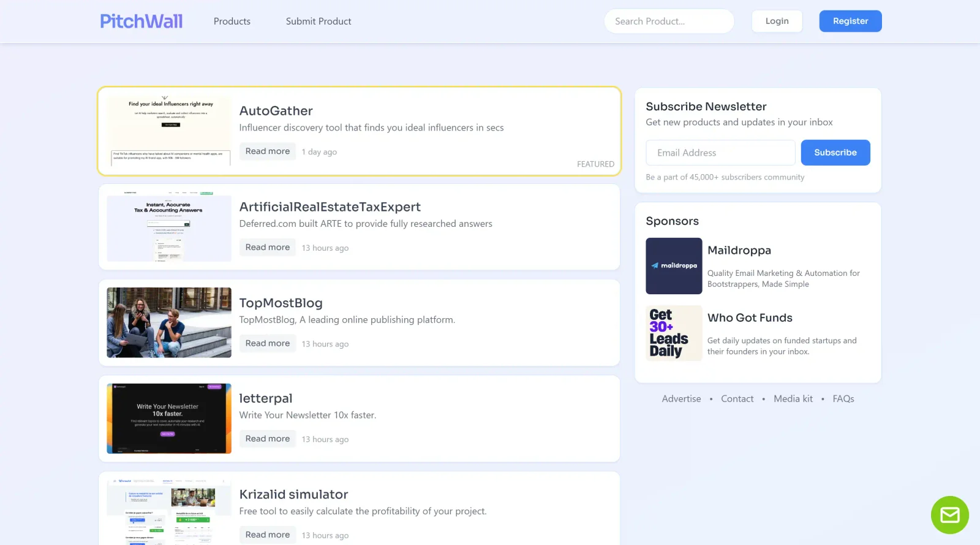The height and width of the screenshot is (545, 980).
Task: Open the TopMostBlog title
Action: pos(281,303)
